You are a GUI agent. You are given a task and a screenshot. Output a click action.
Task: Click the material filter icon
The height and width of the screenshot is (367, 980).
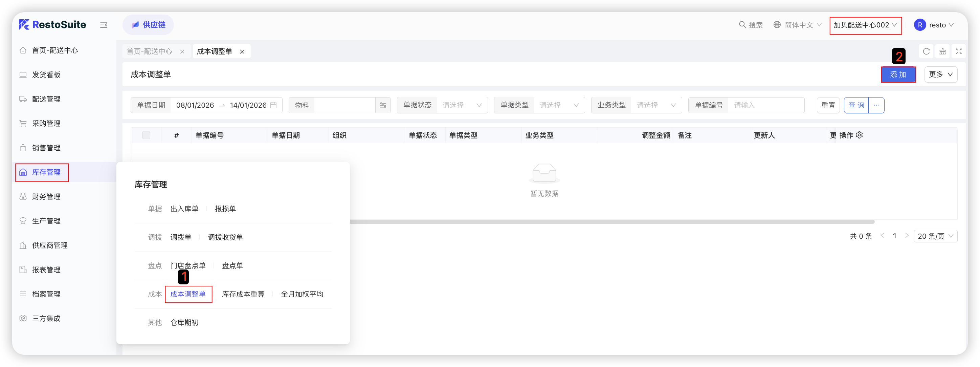pos(383,105)
